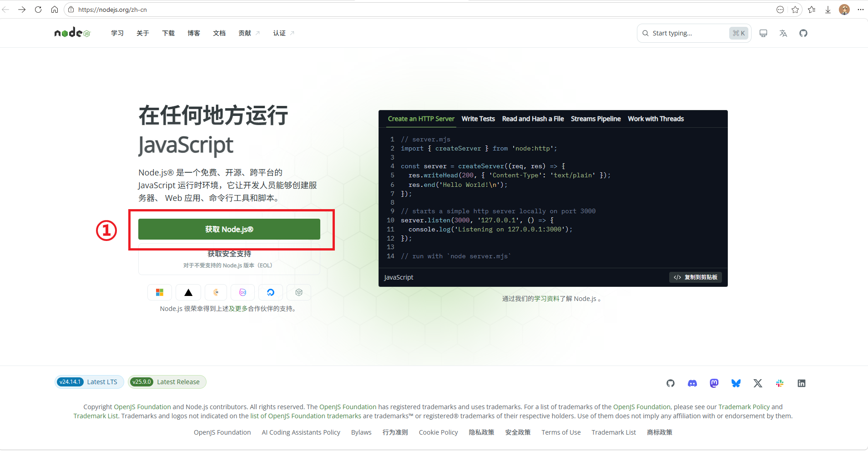Viewport: 868px width, 451px height.
Task: Open the JavaScript language selector under code example
Action: [398, 277]
